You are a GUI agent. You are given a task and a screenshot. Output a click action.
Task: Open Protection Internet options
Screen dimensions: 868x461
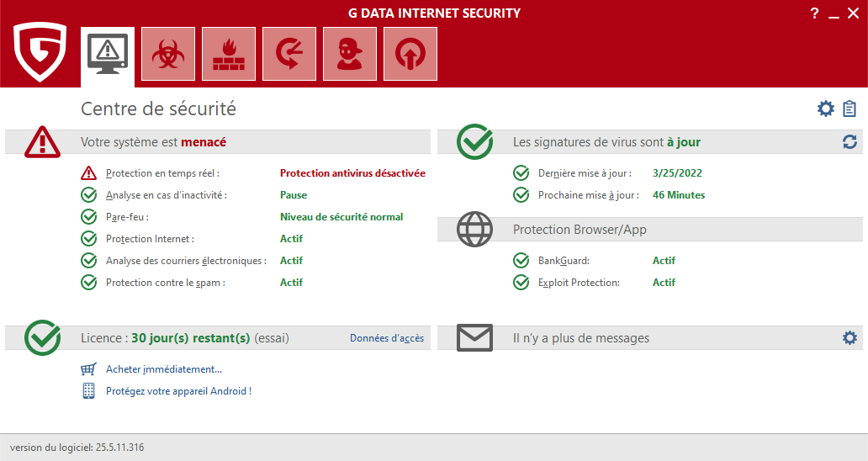[150, 239]
